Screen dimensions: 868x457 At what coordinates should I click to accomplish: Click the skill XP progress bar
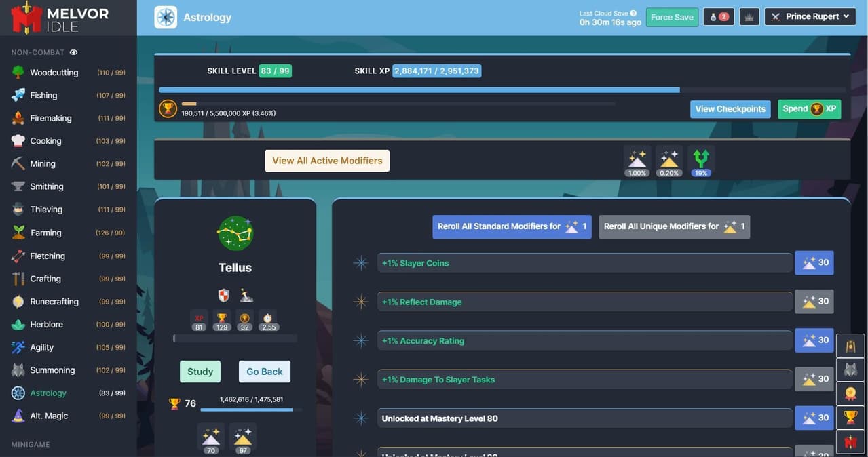pyautogui.click(x=502, y=90)
